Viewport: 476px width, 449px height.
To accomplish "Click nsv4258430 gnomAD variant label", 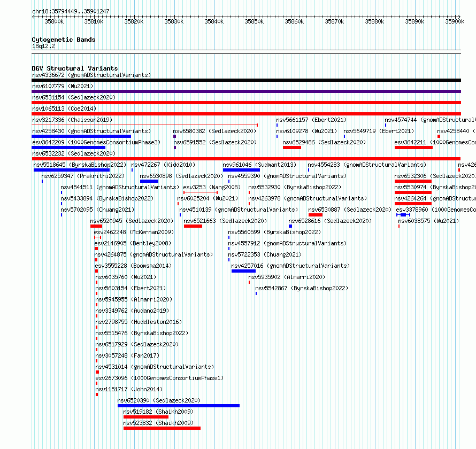I will [x=91, y=131].
